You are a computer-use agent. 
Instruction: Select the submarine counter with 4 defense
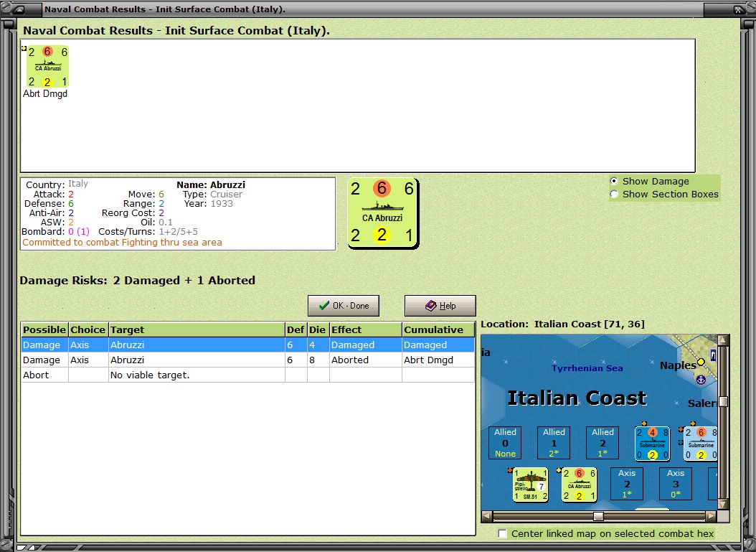coord(652,444)
